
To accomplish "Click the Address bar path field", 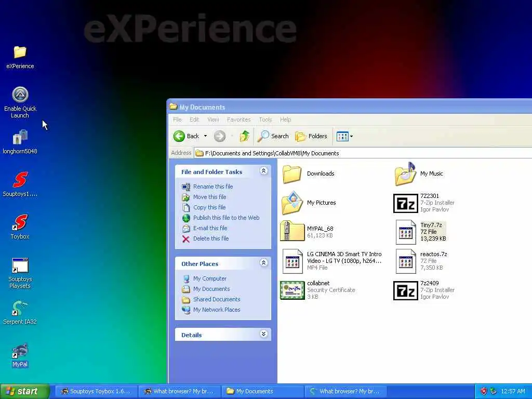I will 363,153.
